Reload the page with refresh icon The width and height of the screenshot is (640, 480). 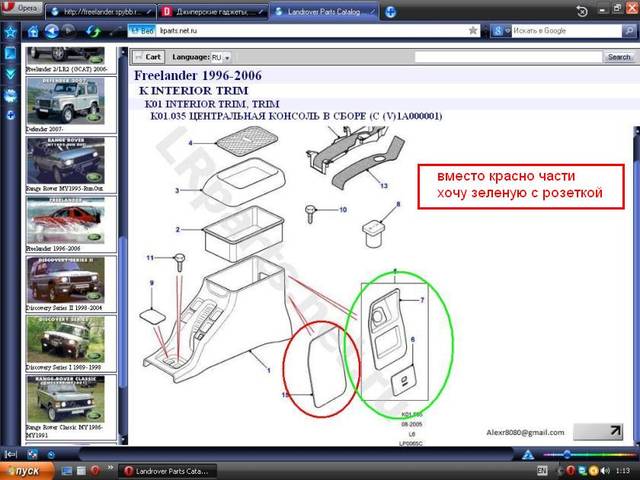pyautogui.click(x=93, y=31)
